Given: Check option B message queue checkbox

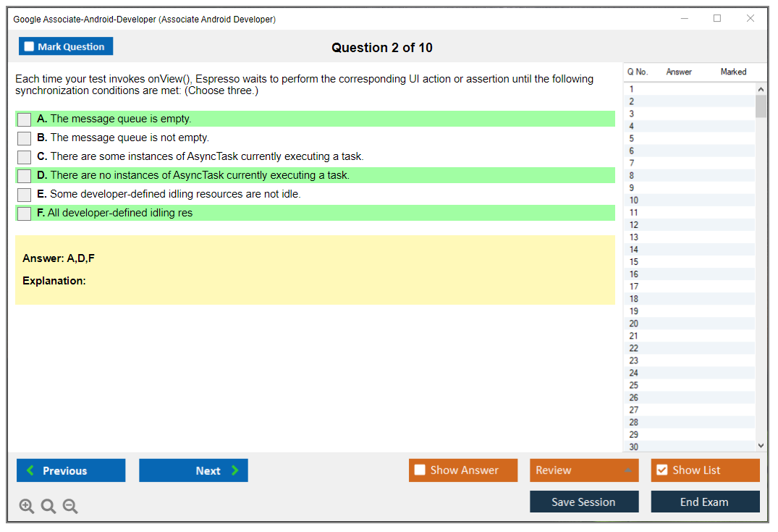Looking at the screenshot, I should click(x=24, y=138).
